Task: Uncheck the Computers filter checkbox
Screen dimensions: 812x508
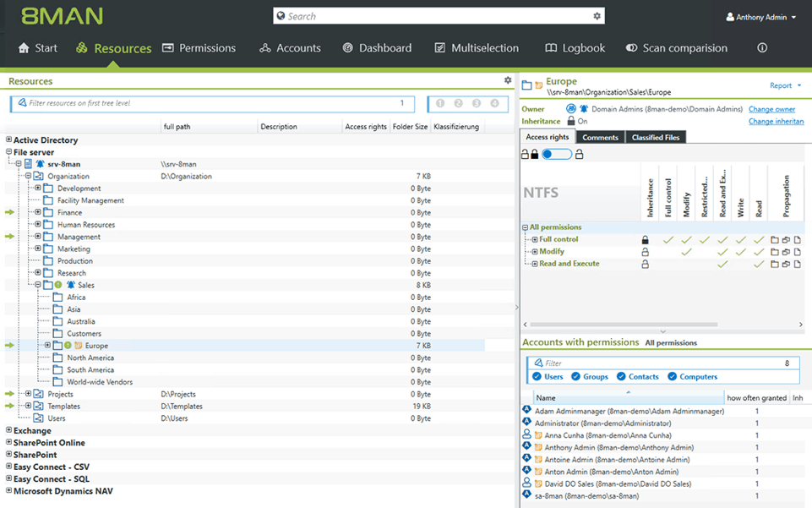Action: [673, 377]
